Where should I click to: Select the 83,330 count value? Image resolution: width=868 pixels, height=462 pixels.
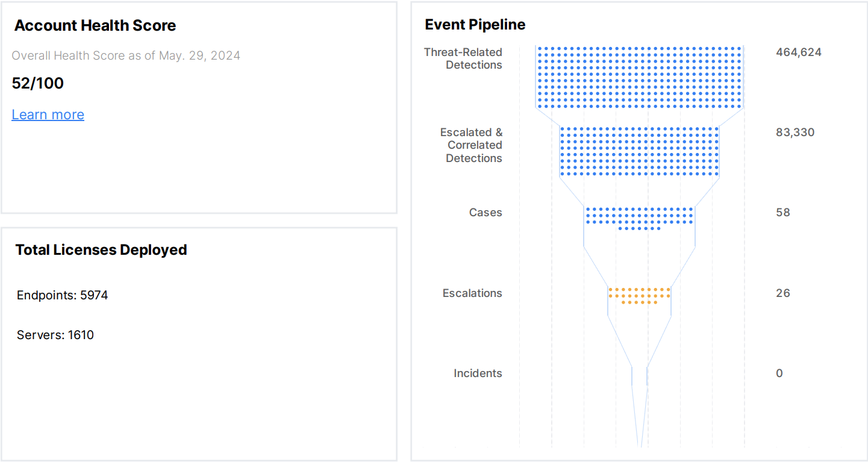tap(795, 132)
